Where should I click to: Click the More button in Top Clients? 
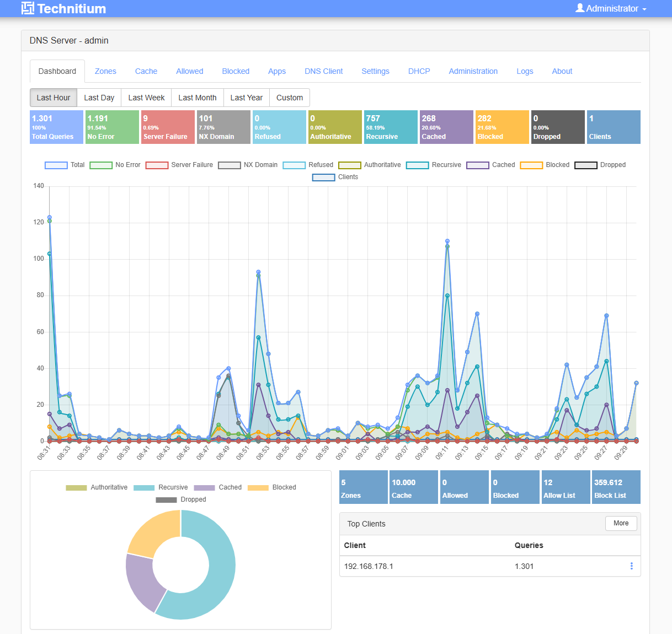pos(621,523)
